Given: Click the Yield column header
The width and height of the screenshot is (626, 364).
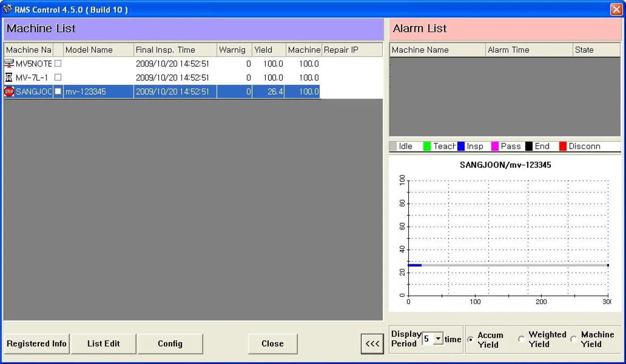Looking at the screenshot, I should tap(269, 50).
